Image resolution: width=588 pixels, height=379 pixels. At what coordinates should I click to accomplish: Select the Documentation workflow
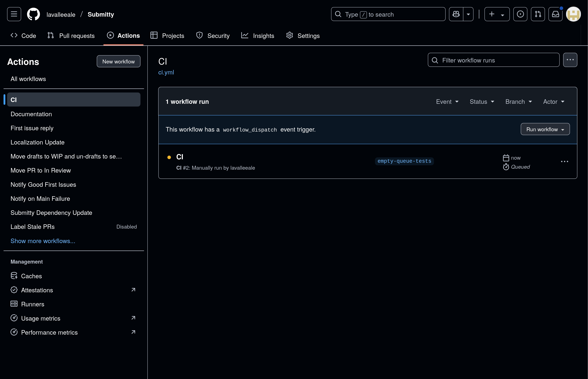click(x=74, y=114)
